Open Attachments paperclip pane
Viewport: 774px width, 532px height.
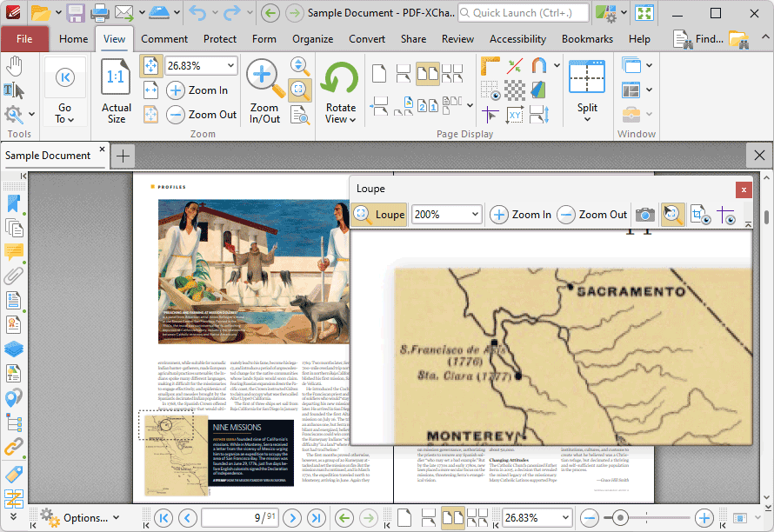[x=14, y=276]
